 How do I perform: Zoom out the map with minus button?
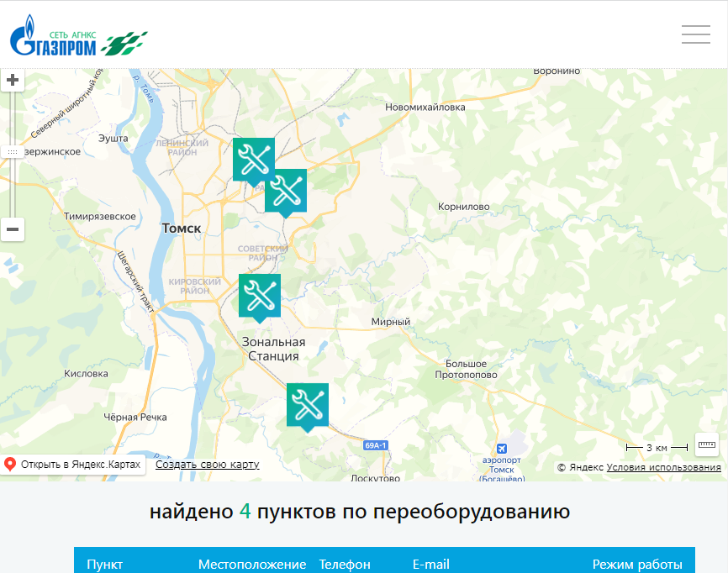(13, 229)
